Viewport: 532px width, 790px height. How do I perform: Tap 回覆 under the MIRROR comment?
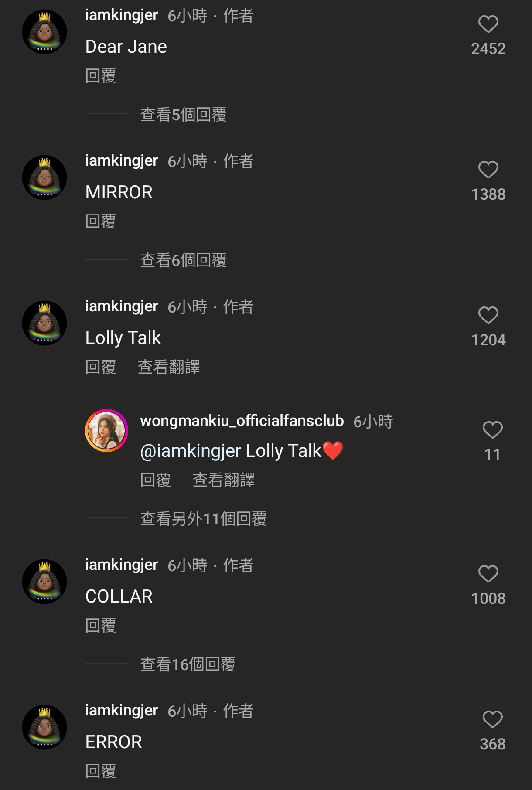(x=101, y=221)
